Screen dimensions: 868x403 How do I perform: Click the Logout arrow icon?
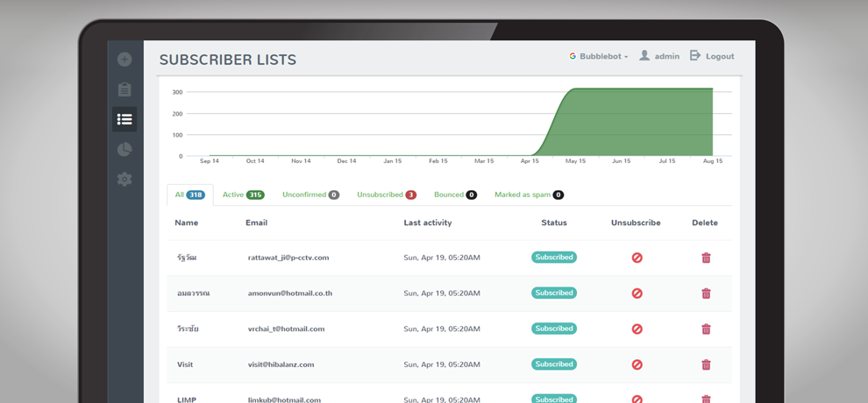click(695, 55)
